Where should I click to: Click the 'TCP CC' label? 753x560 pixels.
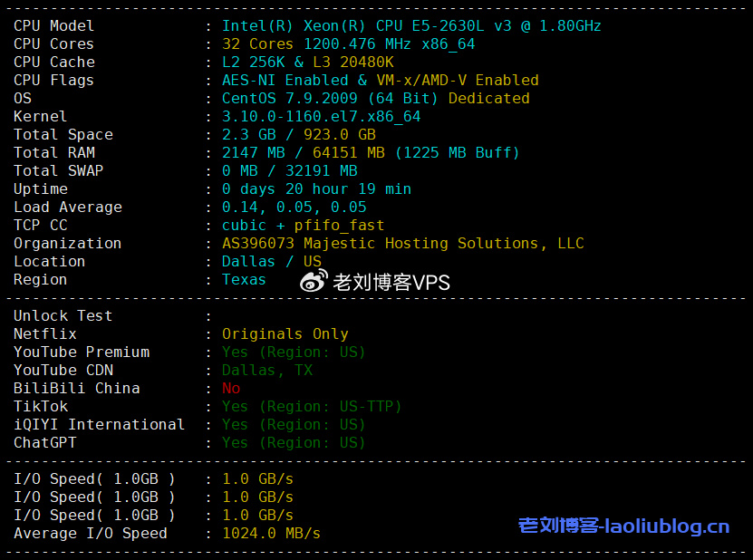(x=41, y=226)
